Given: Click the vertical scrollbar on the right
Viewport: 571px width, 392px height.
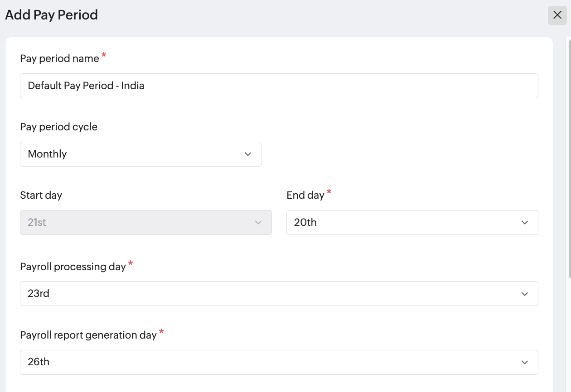Looking at the screenshot, I should pos(569,158).
